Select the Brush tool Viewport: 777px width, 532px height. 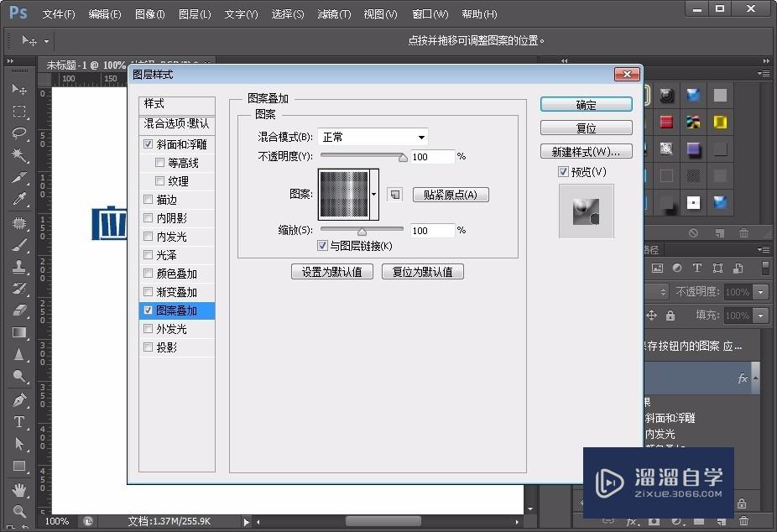point(19,245)
